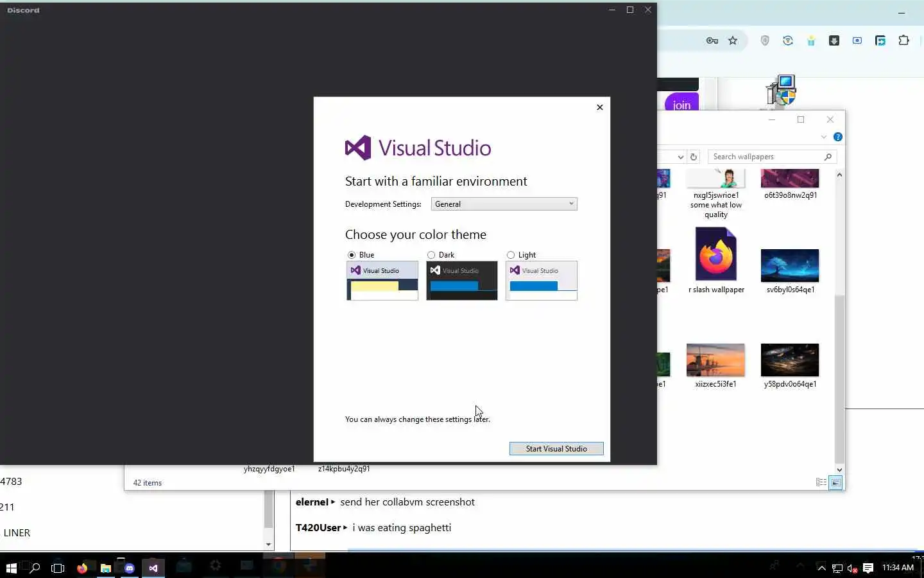This screenshot has width=924, height=578.
Task: Open the Explorer address history dropdown
Action: (680, 157)
